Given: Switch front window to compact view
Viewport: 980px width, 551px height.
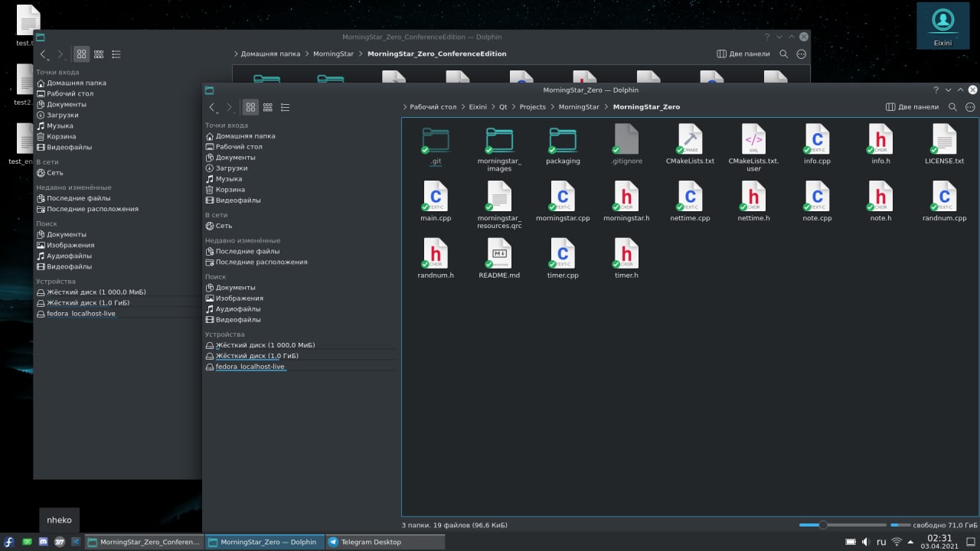Looking at the screenshot, I should coord(268,107).
